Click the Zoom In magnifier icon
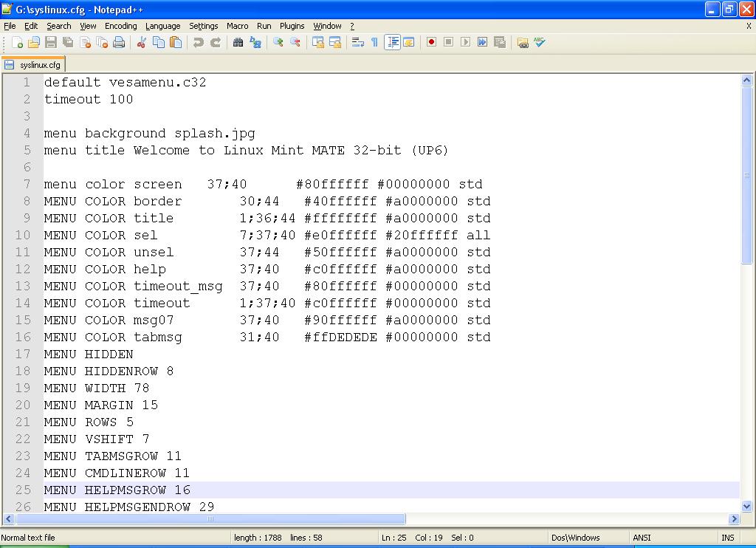 [x=278, y=43]
